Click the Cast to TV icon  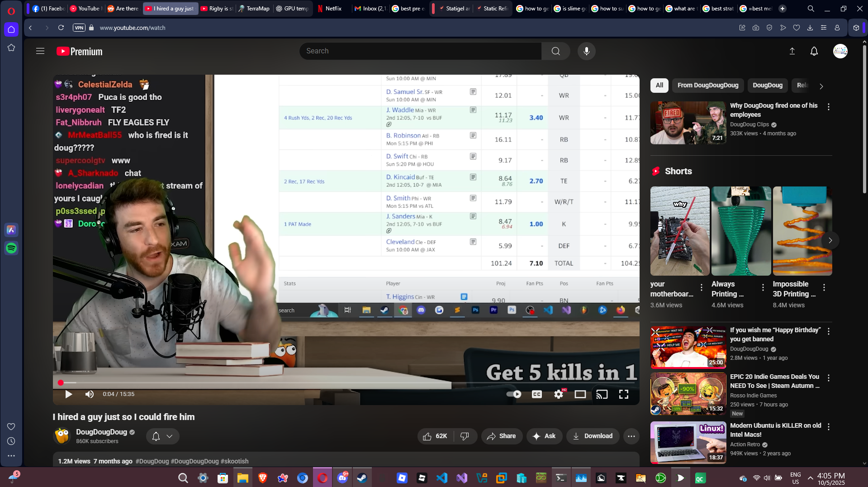pos(602,394)
